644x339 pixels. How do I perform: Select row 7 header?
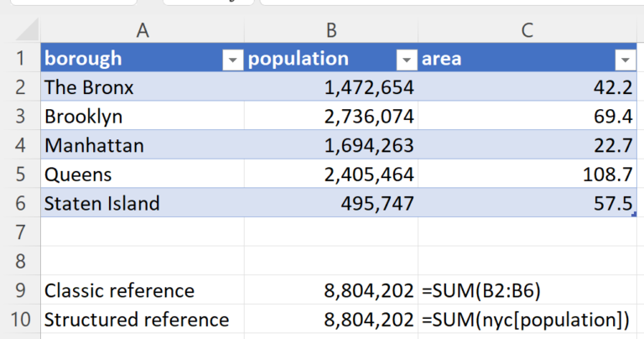[x=18, y=232]
